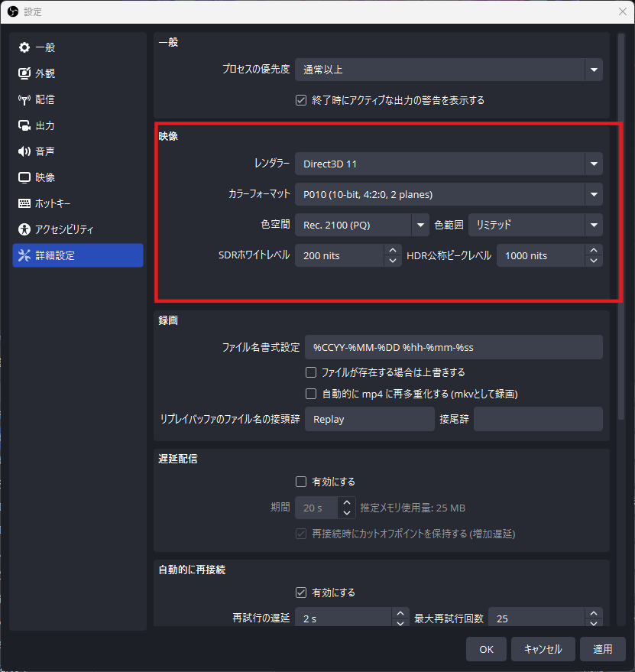Screen dimensions: 635x672
Task: Increase 再試行の遅延 with up arrow
Action: click(400, 613)
